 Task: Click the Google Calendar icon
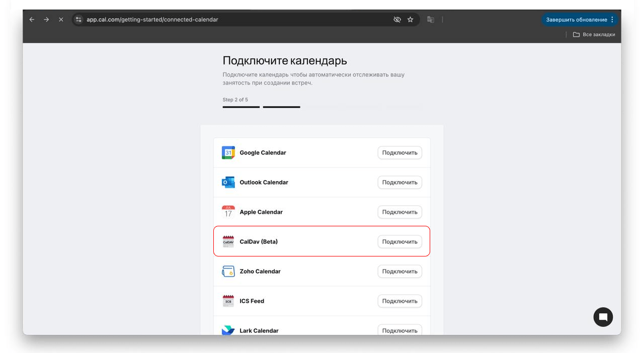click(x=228, y=153)
